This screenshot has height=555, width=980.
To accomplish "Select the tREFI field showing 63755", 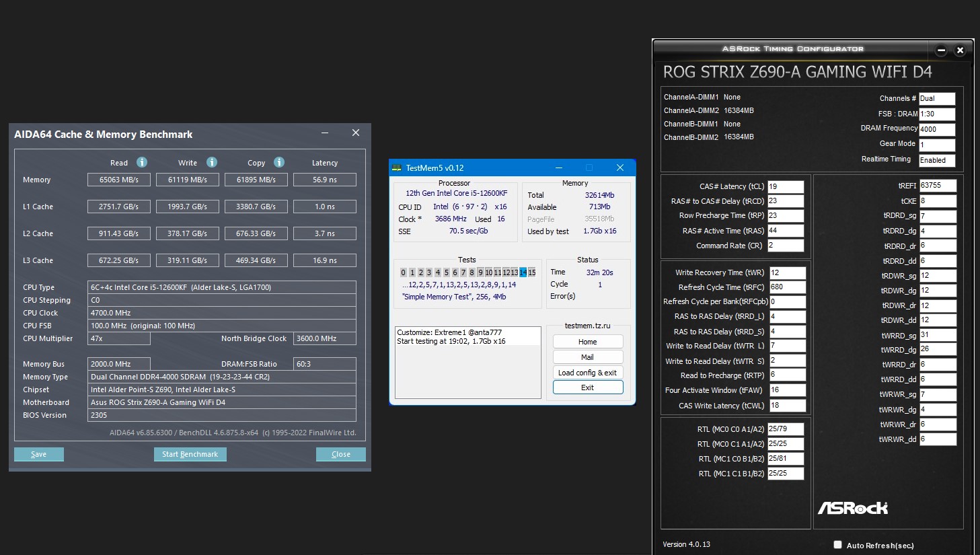I will click(938, 186).
